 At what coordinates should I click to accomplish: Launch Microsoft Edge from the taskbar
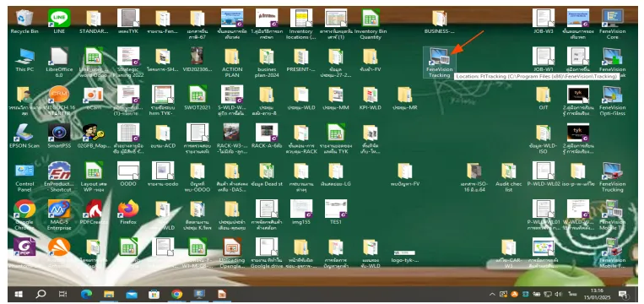(x=86, y=294)
